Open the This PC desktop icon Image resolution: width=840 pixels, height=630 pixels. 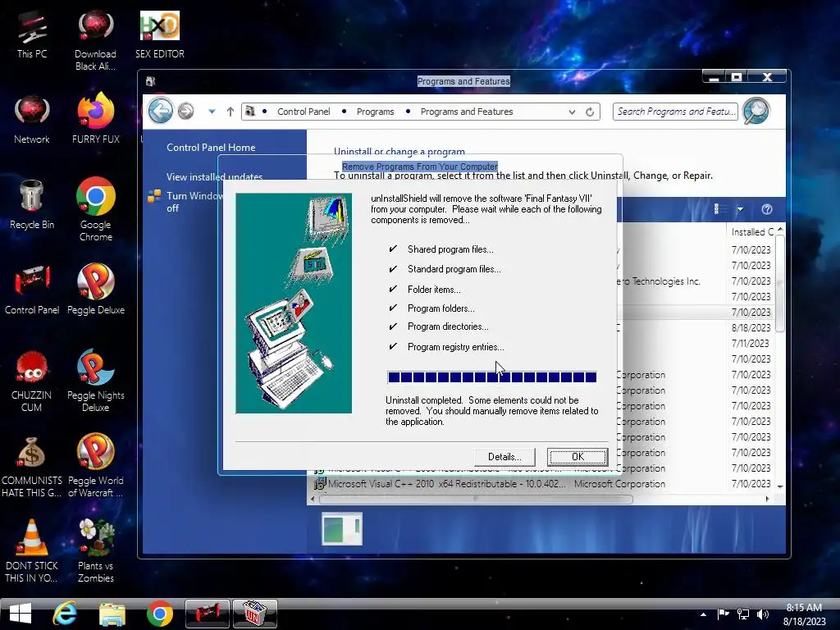coord(32,35)
